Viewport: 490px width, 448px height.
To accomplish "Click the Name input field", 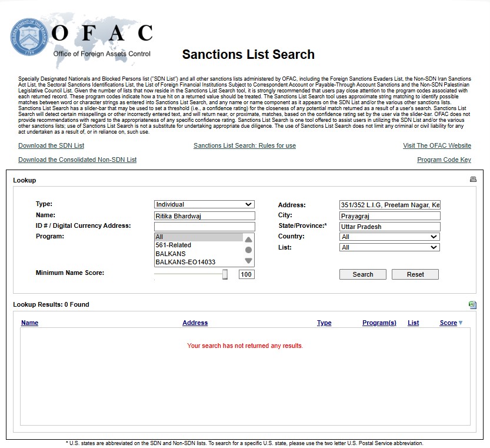I will pos(204,216).
